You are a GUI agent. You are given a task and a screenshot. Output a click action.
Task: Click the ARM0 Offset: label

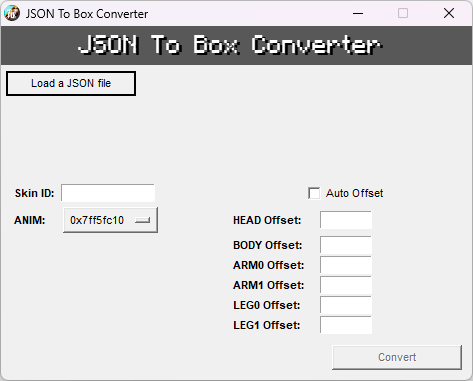click(x=269, y=265)
